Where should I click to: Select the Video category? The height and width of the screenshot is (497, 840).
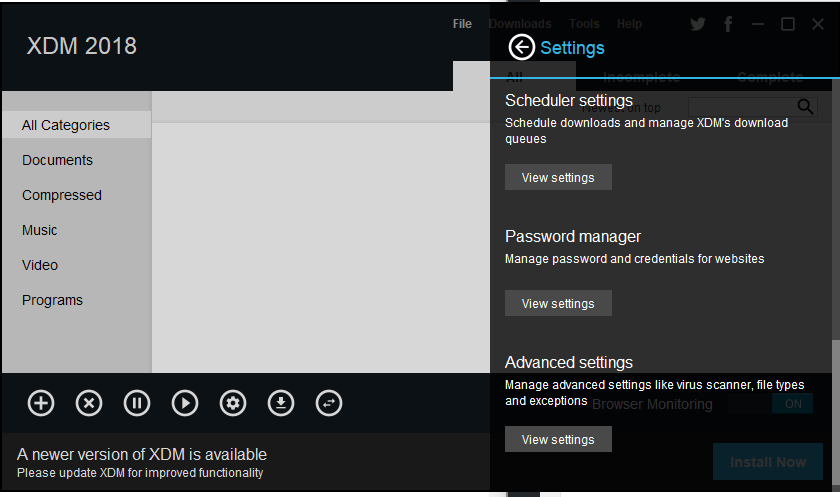click(40, 265)
